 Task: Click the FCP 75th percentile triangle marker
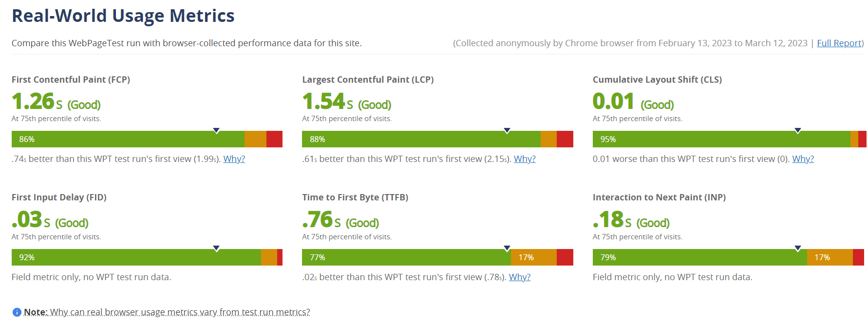click(x=217, y=130)
